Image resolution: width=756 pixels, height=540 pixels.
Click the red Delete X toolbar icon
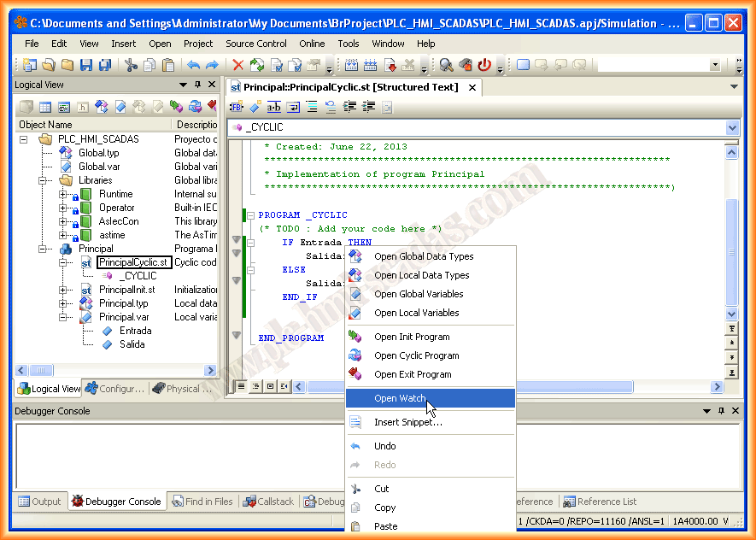click(x=237, y=65)
